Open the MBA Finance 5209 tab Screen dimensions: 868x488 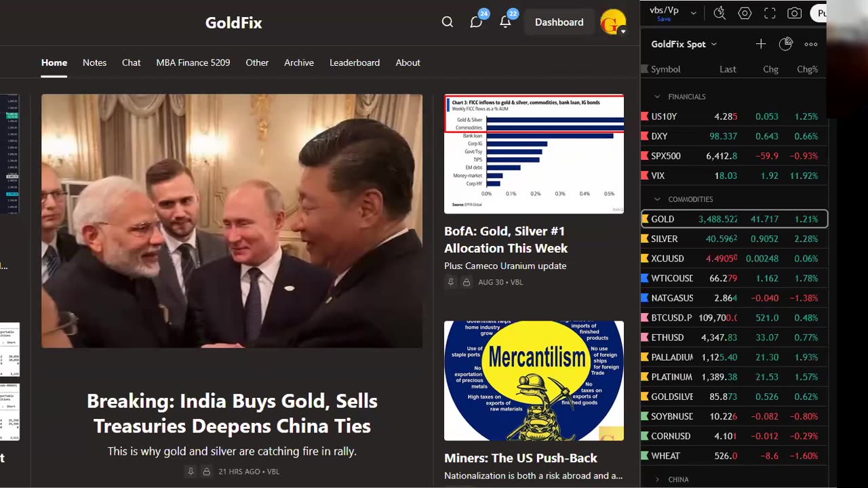tap(193, 62)
